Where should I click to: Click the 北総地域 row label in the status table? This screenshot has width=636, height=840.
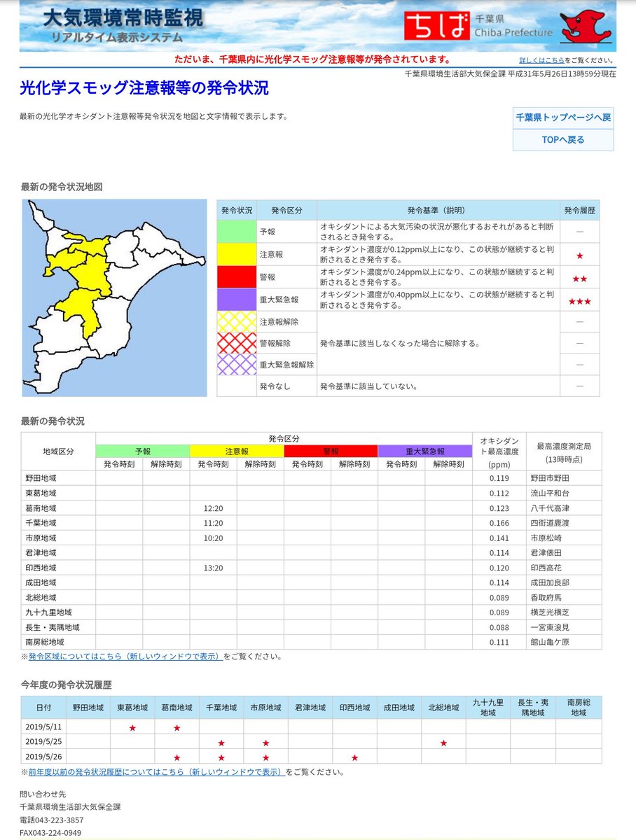tap(40, 598)
